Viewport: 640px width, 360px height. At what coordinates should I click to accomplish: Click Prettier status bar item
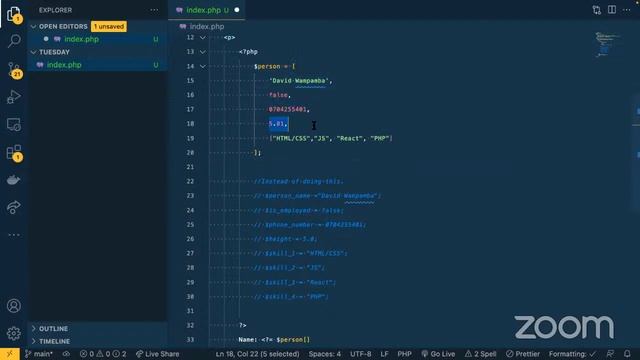coord(523,354)
